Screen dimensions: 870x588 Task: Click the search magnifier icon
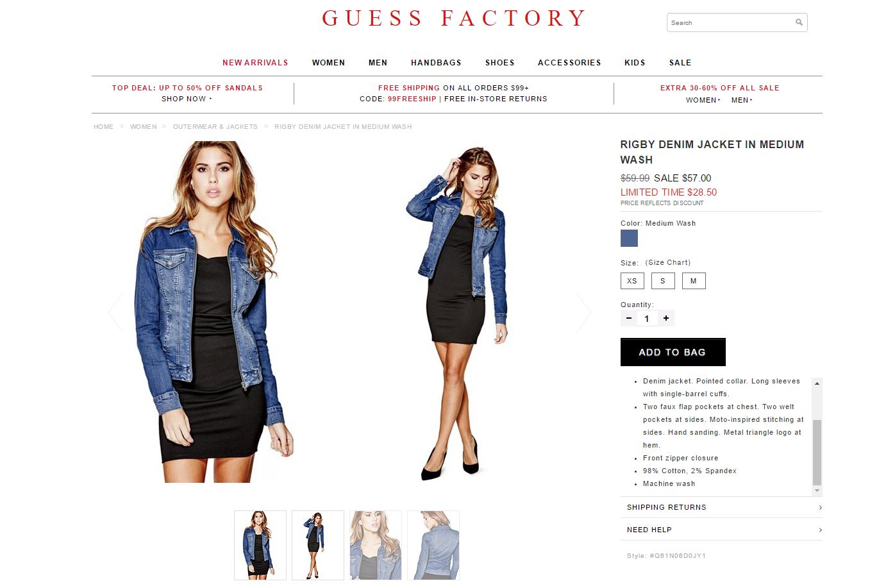click(x=799, y=22)
